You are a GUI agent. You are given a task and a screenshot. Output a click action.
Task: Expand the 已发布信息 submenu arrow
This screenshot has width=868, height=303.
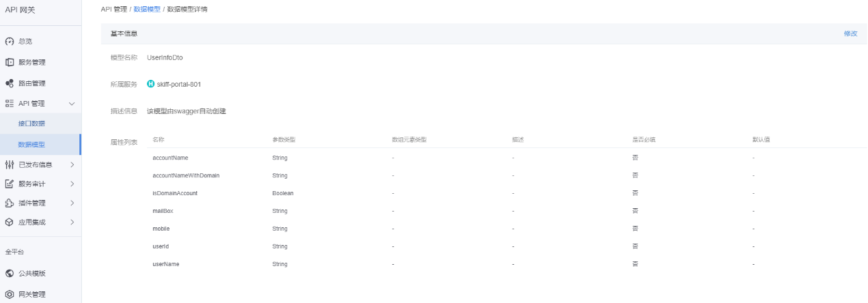[x=72, y=164]
